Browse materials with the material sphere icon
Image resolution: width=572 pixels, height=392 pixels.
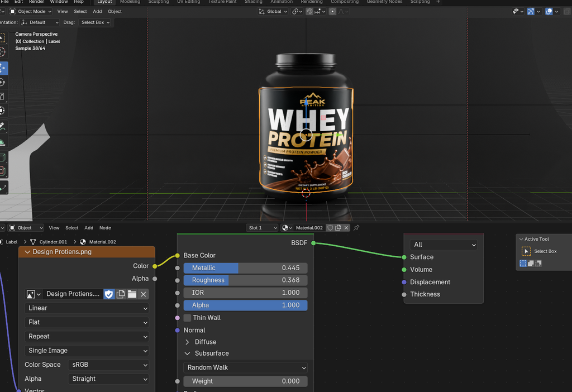click(287, 228)
